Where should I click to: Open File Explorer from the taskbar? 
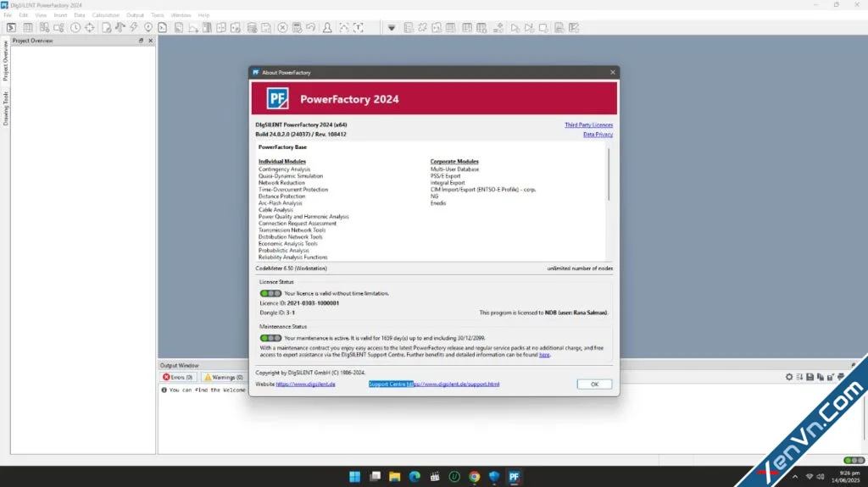coord(395,477)
